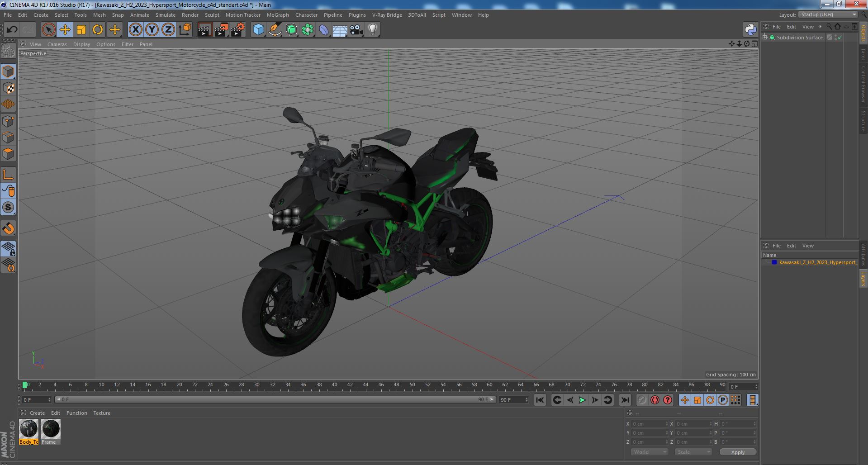Toggle Y axis lock

click(152, 30)
